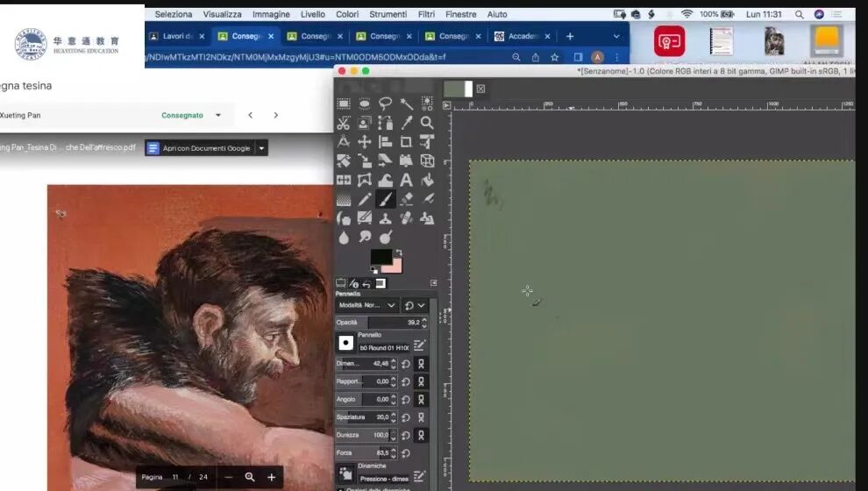Switch to the Lavori Chrome tab

(177, 37)
